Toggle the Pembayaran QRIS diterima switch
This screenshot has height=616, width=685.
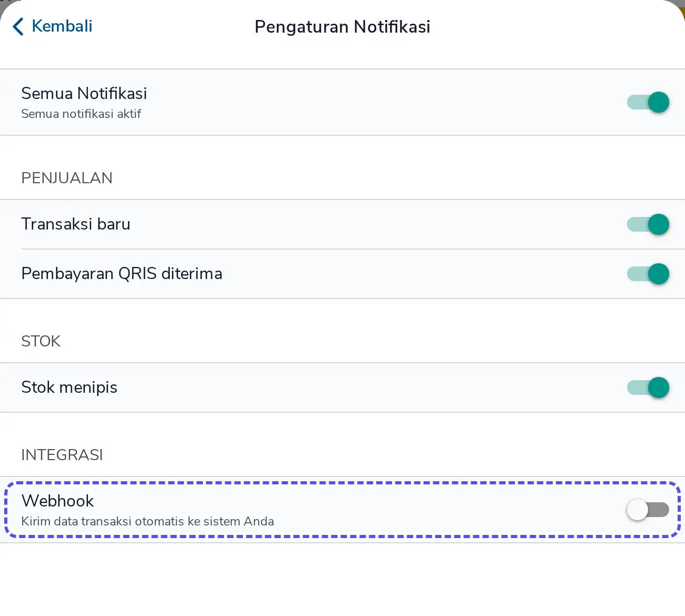pyautogui.click(x=648, y=274)
